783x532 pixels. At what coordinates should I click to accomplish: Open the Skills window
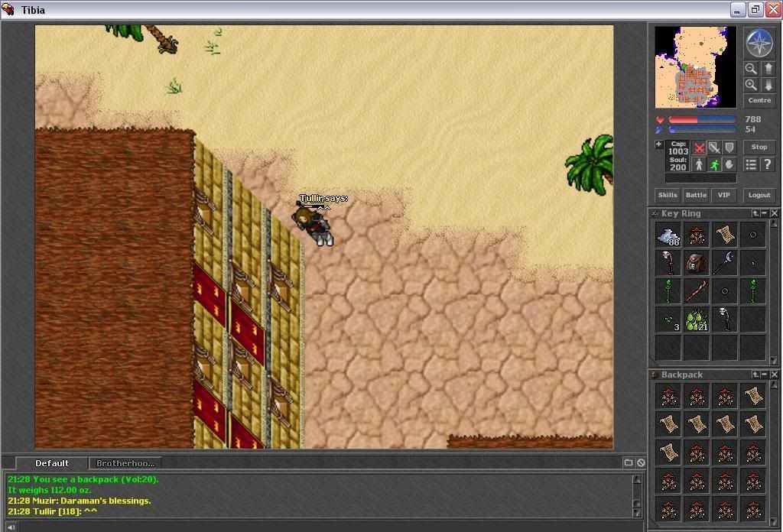668,195
